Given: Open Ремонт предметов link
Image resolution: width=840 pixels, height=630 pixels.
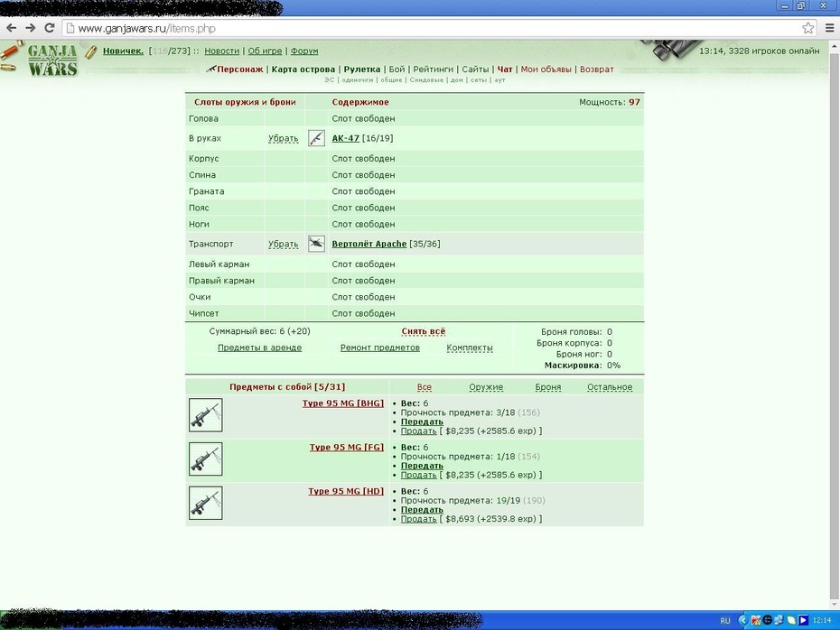Looking at the screenshot, I should tap(380, 347).
